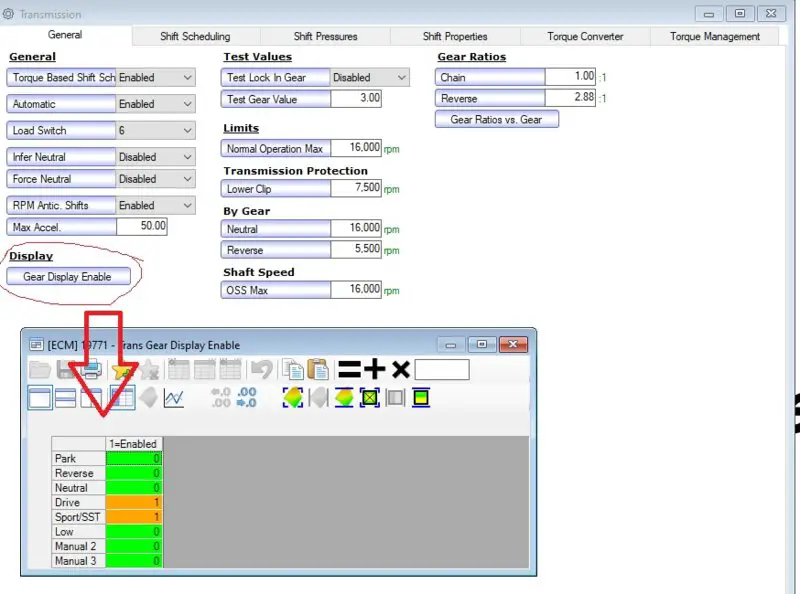Select the Low row value cell
Screen dimensions: 800x594
(134, 532)
